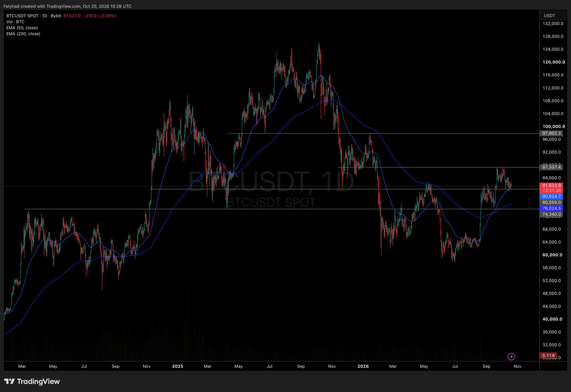The width and height of the screenshot is (571, 392).
Task: Click the 80,556.0 horizontal line label
Action: click(551, 202)
